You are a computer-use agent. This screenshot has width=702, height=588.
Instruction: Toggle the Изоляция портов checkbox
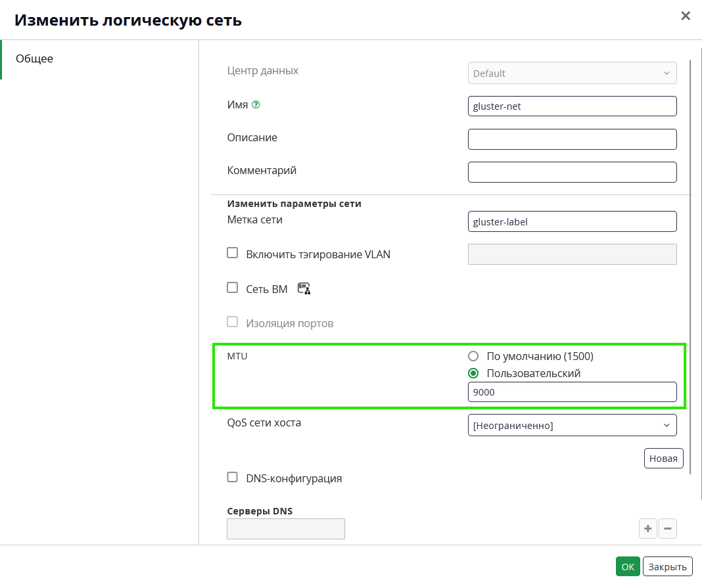233,322
